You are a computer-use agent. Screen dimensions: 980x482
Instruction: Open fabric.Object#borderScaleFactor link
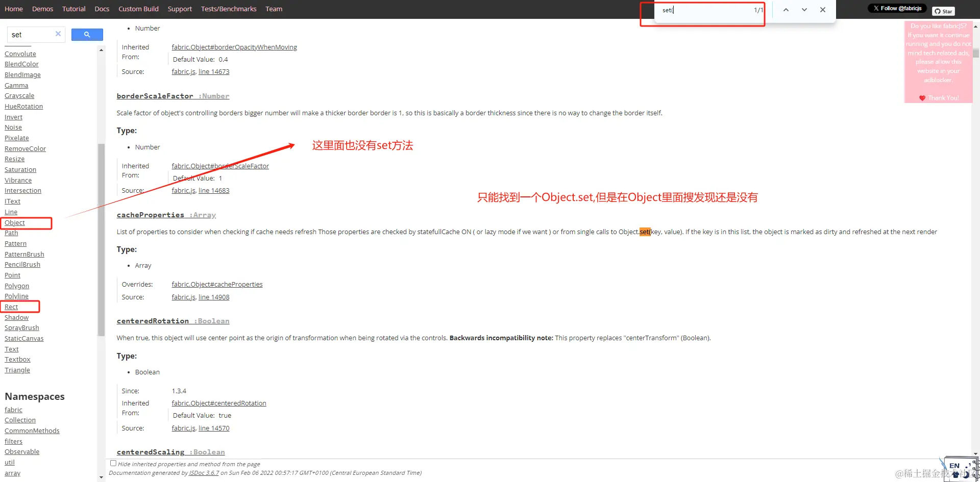[220, 166]
